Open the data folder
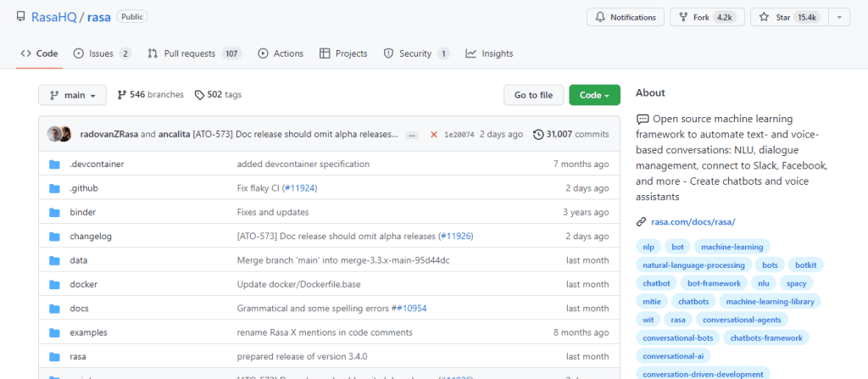 click(79, 260)
